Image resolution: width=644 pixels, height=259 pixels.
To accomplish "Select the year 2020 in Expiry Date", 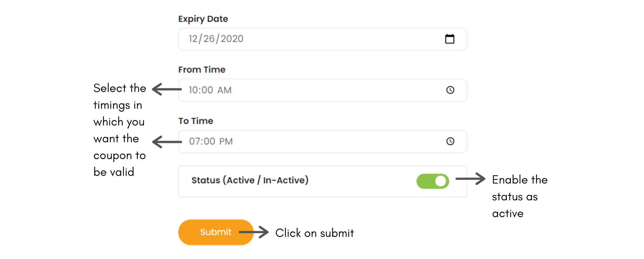I will (x=232, y=39).
